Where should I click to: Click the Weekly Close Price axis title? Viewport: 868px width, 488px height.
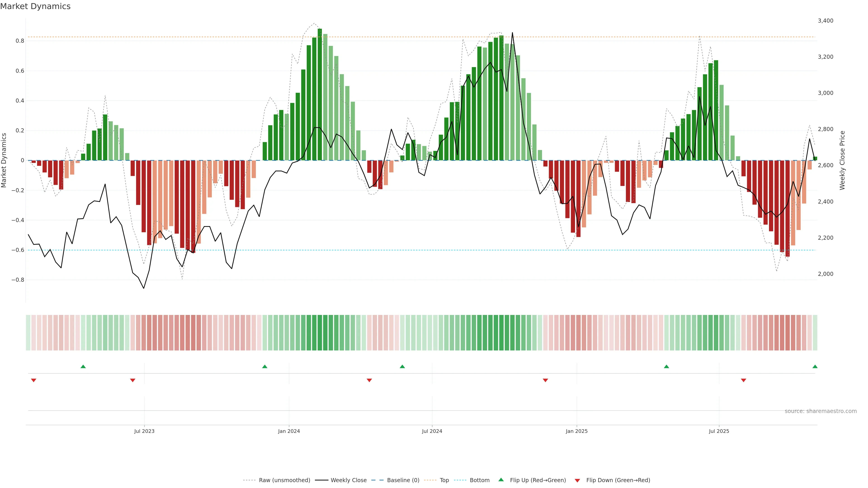(842, 160)
